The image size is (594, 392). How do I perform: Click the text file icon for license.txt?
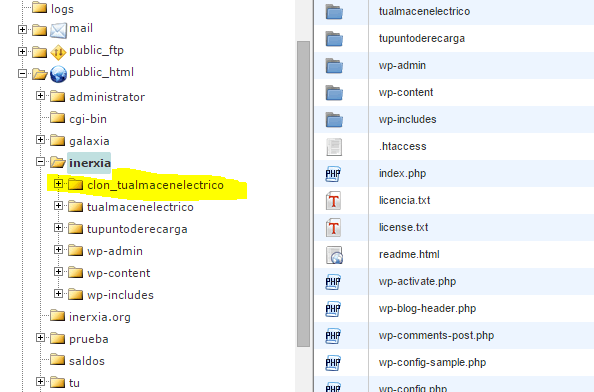[x=333, y=228]
